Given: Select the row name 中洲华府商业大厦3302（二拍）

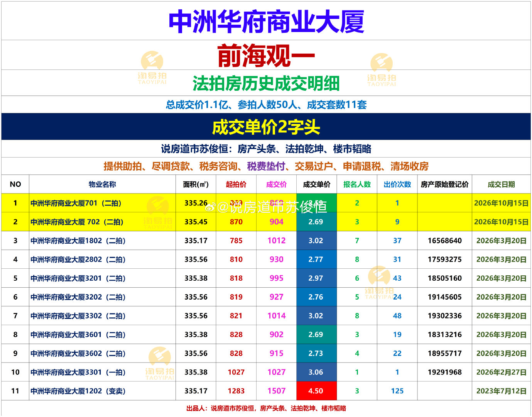Looking at the screenshot, I should coord(78,316).
